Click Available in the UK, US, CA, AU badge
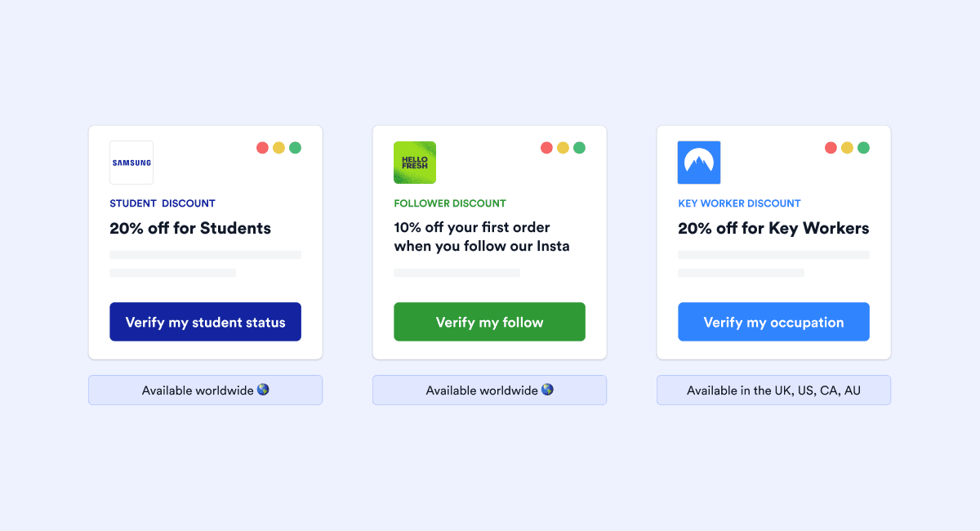The height and width of the screenshot is (531, 980). pyautogui.click(x=774, y=390)
